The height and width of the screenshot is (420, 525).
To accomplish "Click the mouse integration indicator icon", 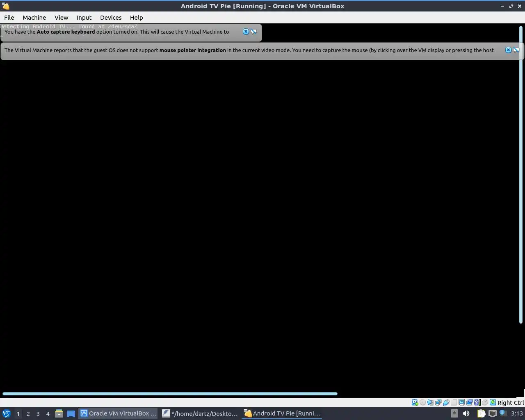I will click(485, 402).
